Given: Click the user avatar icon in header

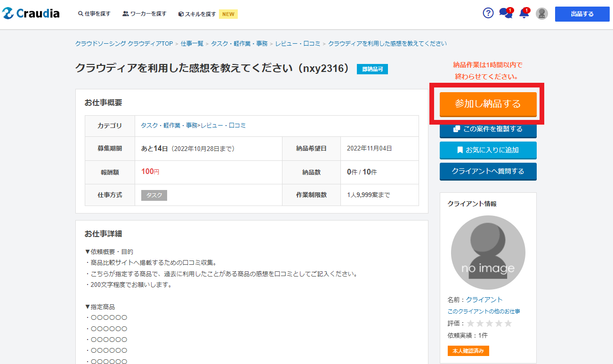Looking at the screenshot, I should [542, 14].
